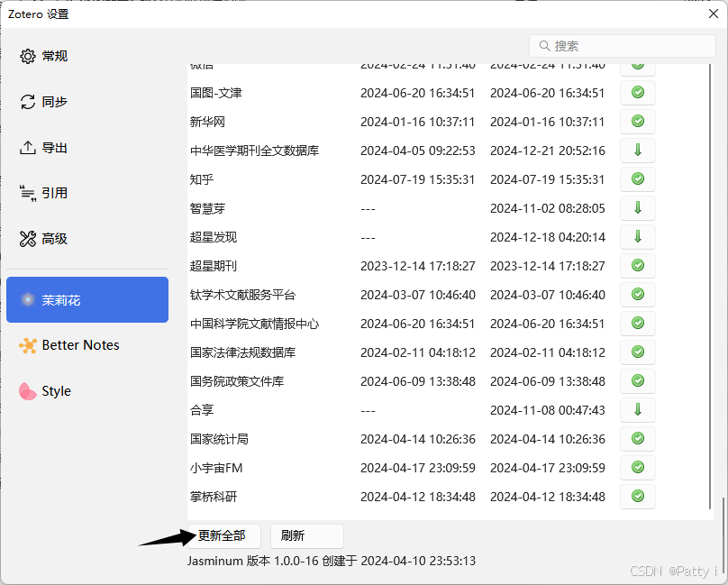Viewport: 728px width, 585px height.
Task: Click the check icon for 国务院政策文件库
Action: (x=638, y=380)
